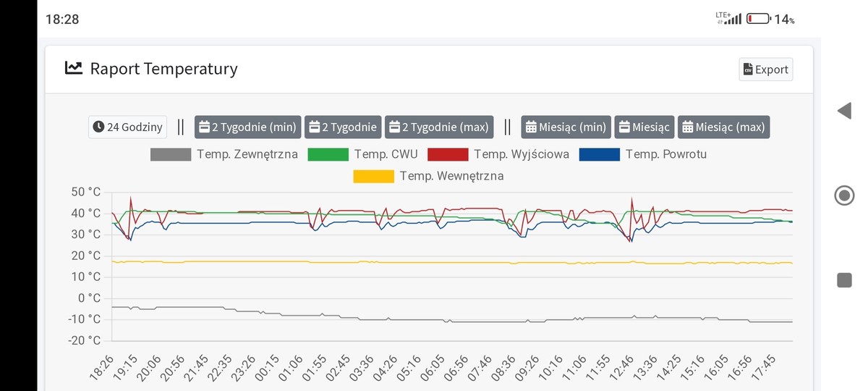Select the 24 Godziny time range
The width and height of the screenshot is (868, 391).
click(127, 127)
